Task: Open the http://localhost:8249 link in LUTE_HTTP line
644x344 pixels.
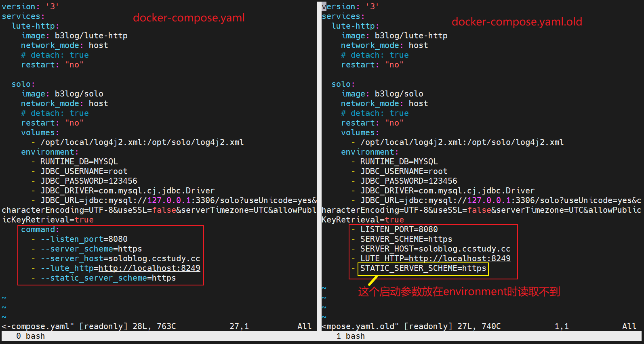Action: point(460,258)
